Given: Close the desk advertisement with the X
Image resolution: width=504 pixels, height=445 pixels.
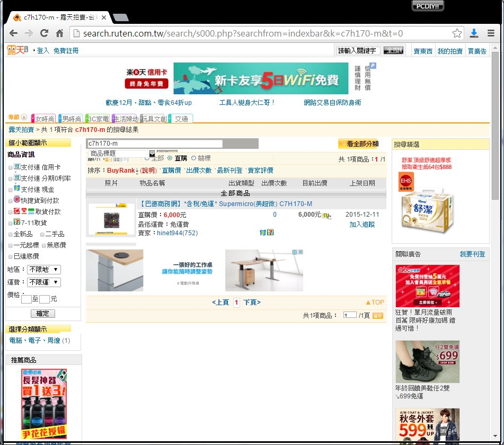Looking at the screenshot, I should pyautogui.click(x=300, y=252).
